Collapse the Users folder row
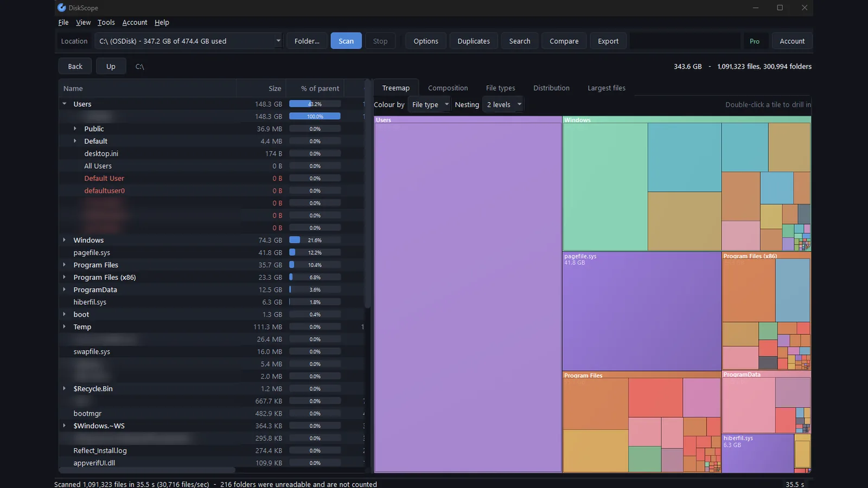The height and width of the screenshot is (488, 868). pyautogui.click(x=65, y=104)
